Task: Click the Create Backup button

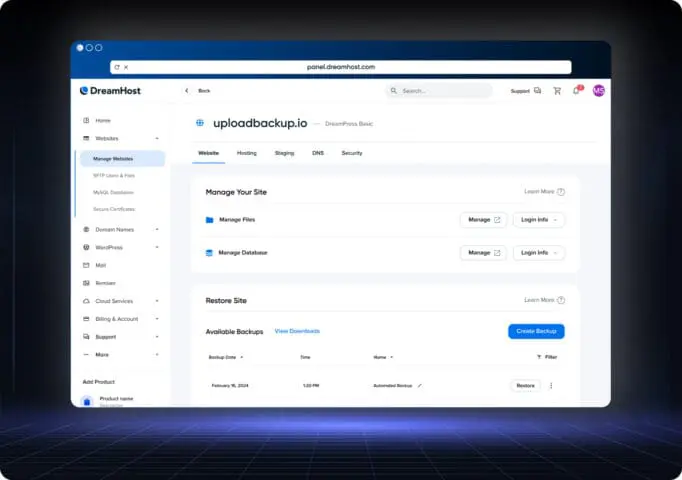Action: click(x=536, y=331)
